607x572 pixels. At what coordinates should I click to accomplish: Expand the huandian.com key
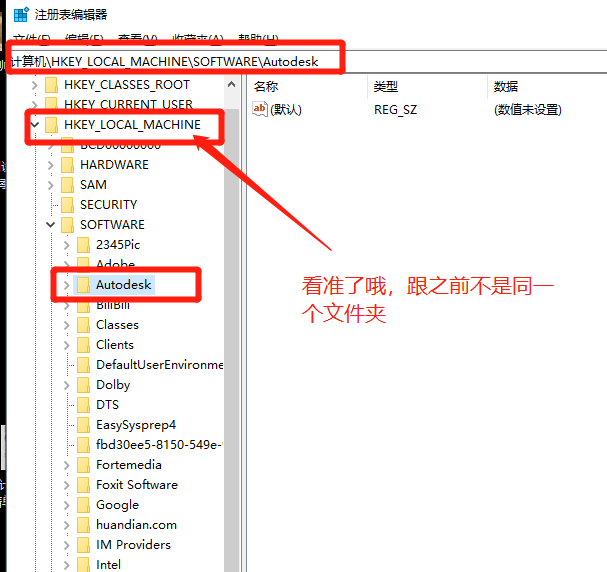[x=67, y=525]
